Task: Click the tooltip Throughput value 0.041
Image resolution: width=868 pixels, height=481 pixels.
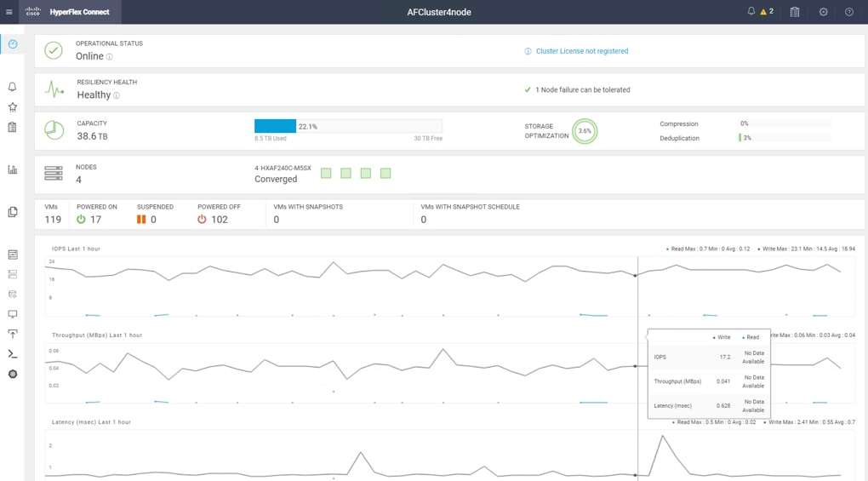Action: 723,381
